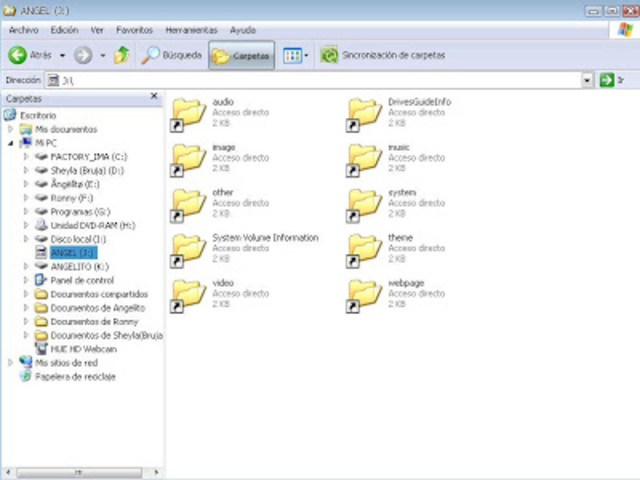
Task: Open the Herramientas menu
Action: pos(191,30)
